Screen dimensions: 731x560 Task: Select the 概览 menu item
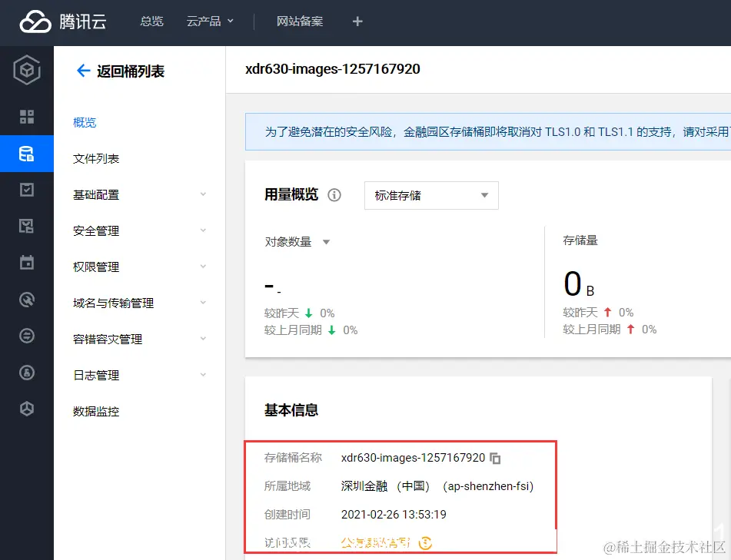click(85, 123)
